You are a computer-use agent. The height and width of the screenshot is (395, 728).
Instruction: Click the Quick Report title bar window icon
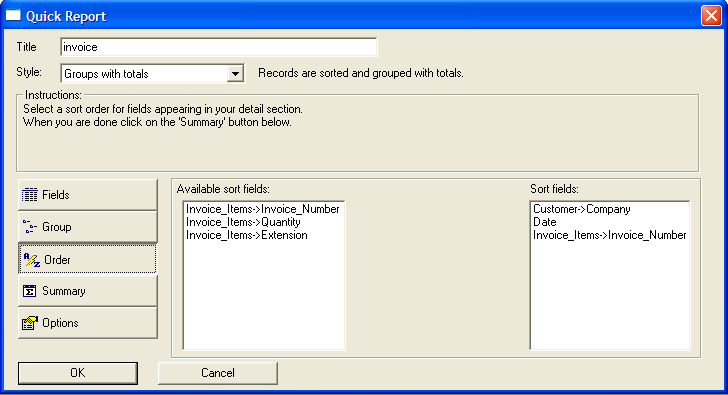coord(13,16)
